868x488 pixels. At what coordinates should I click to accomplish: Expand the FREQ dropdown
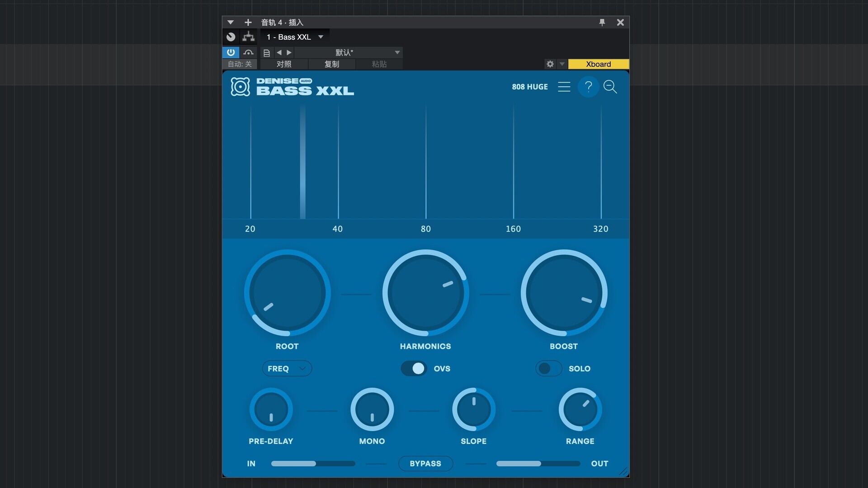tap(287, 368)
